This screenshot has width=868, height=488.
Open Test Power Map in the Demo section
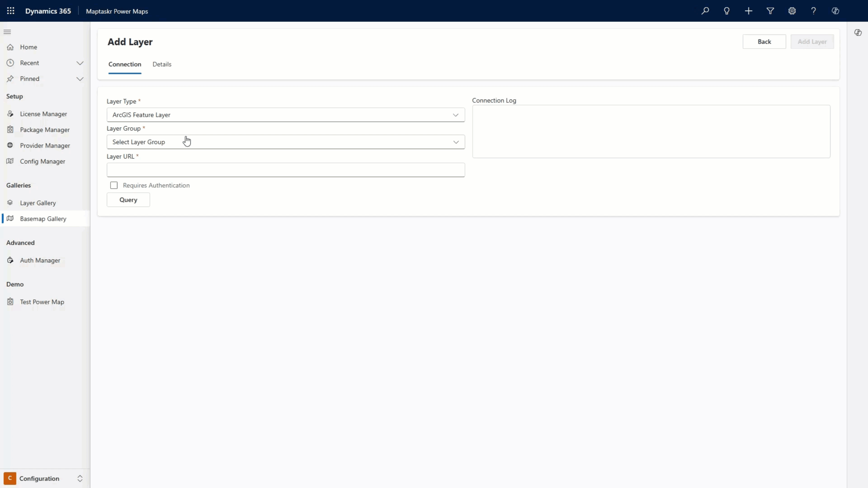click(42, 301)
